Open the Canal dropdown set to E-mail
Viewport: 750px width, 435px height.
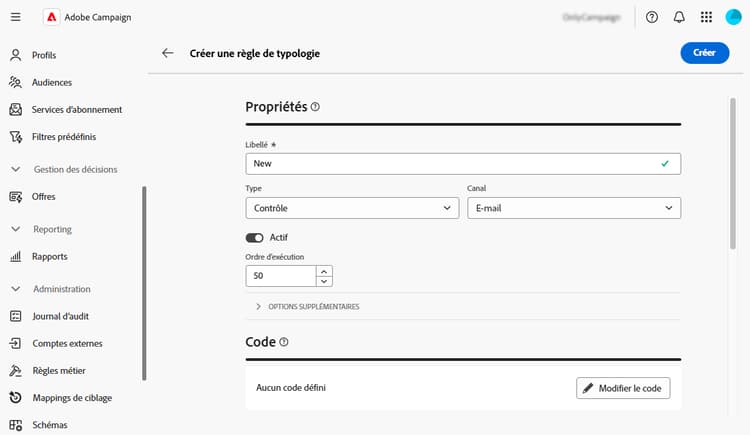(x=574, y=208)
